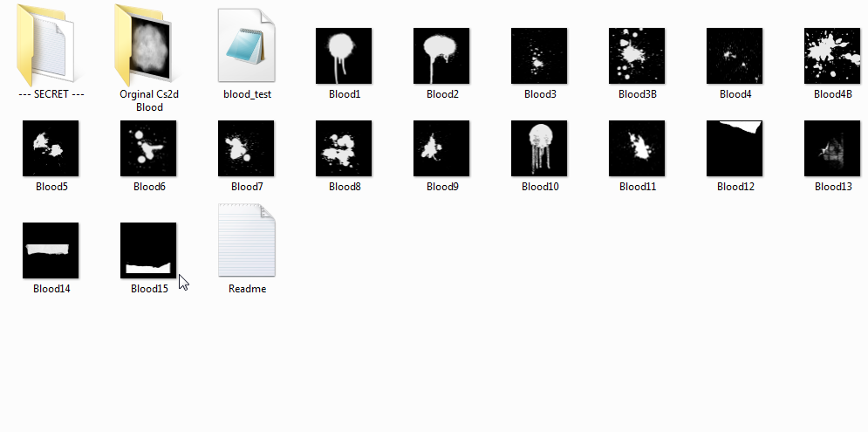Click the 'Blood2' file name label

tap(442, 94)
